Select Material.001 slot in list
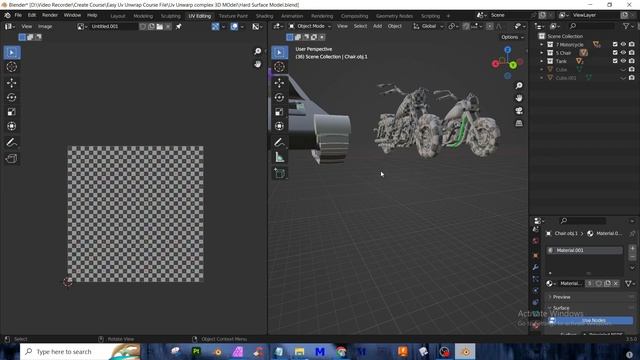Viewport: 640px width, 360px height. pos(584,250)
